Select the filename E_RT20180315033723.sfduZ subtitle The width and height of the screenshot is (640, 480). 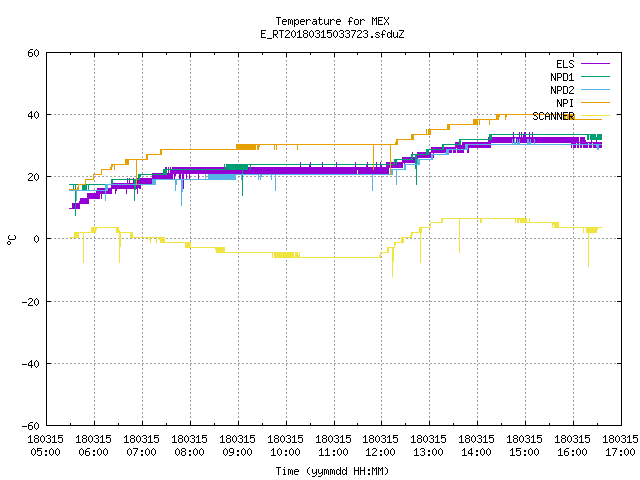[x=332, y=34]
